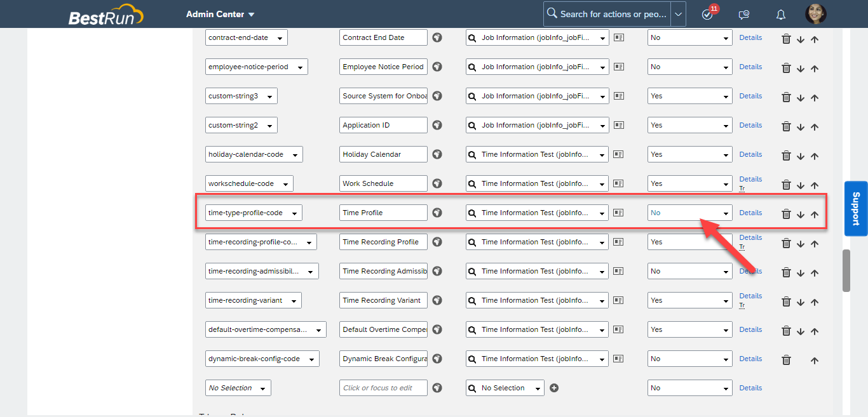Move the Time Recording Profile row down
868x417 pixels.
801,244
